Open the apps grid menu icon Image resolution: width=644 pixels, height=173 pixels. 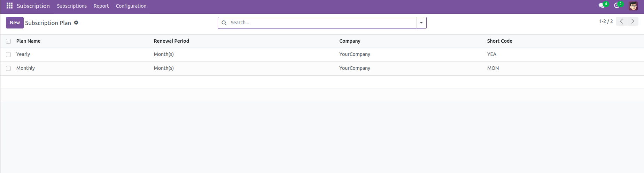coord(9,6)
